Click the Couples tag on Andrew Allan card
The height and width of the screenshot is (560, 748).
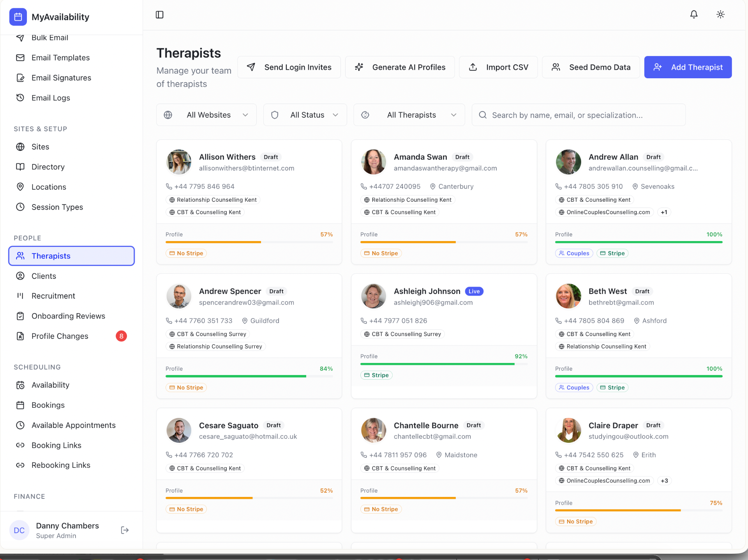coord(574,253)
